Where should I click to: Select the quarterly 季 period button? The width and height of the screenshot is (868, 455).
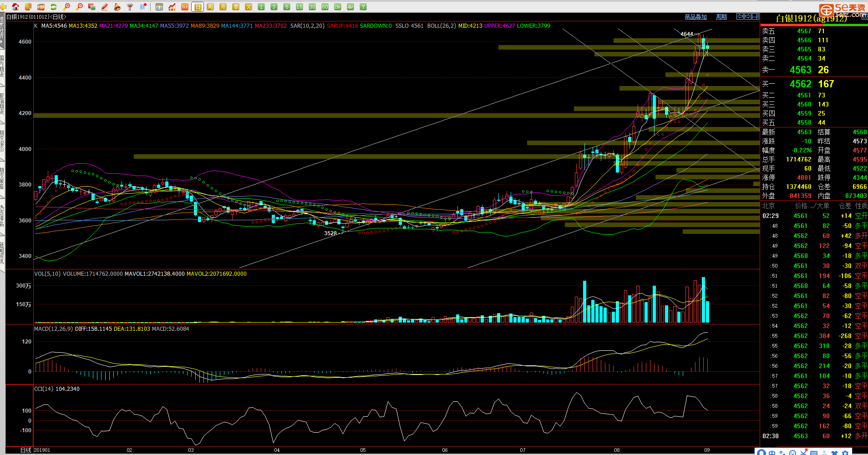(236, 7)
